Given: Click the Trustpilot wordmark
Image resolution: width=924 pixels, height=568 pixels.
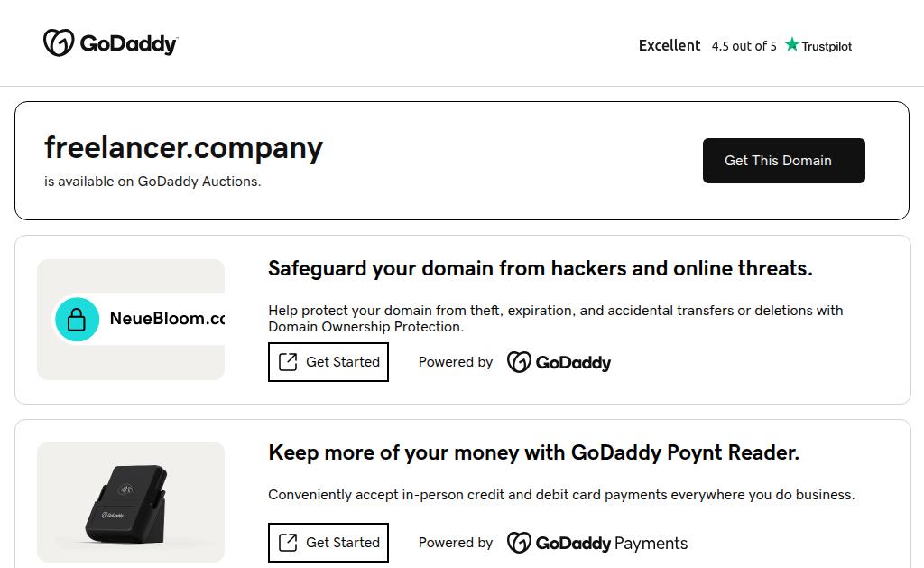Looking at the screenshot, I should click(827, 46).
